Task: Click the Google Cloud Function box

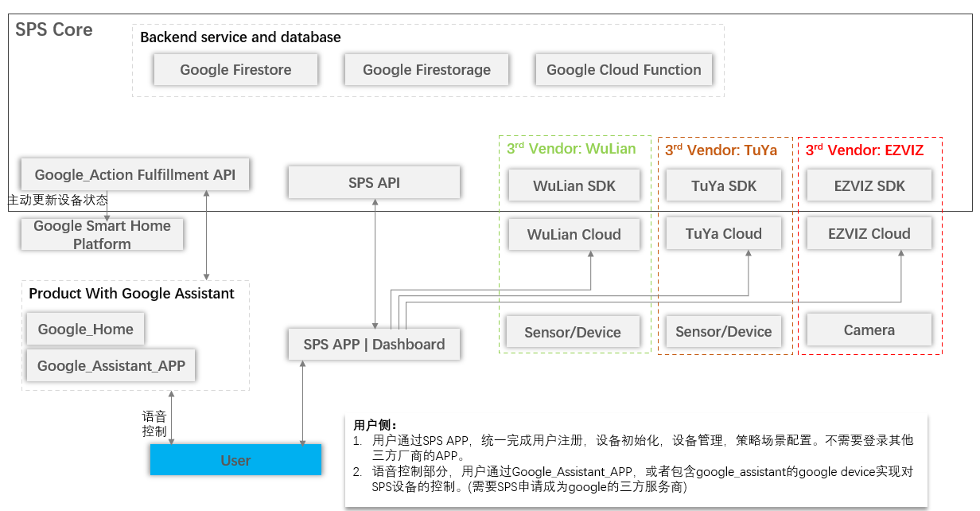Action: click(624, 69)
